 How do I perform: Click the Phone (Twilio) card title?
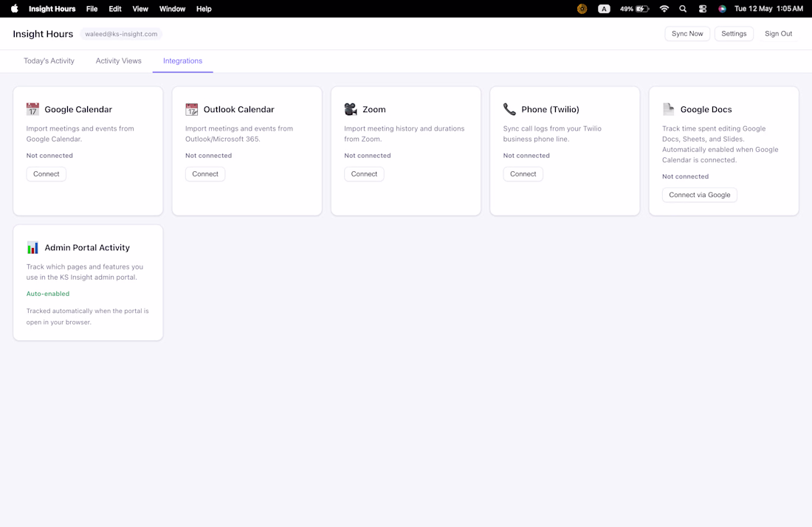550,109
